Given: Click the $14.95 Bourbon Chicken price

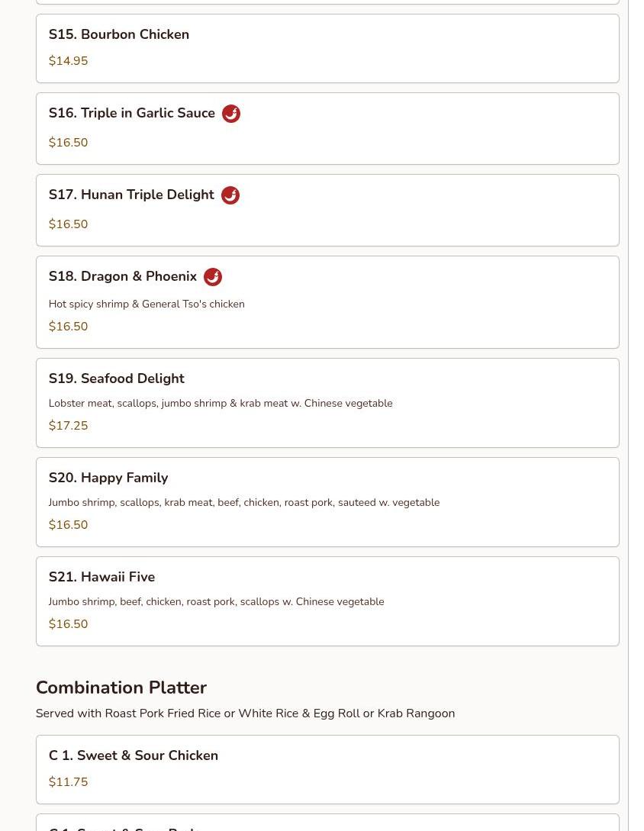Looking at the screenshot, I should coord(69,61).
